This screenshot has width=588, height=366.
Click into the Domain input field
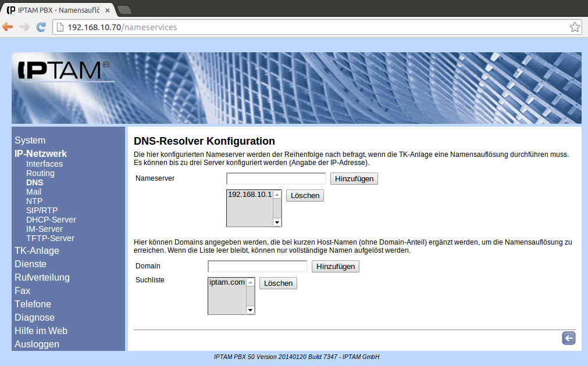pos(257,267)
